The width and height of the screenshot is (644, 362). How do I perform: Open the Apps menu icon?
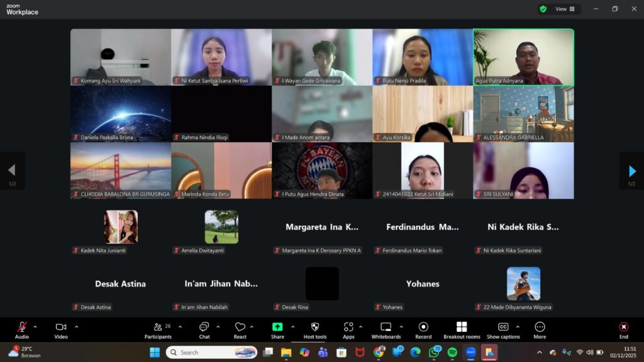point(348,330)
